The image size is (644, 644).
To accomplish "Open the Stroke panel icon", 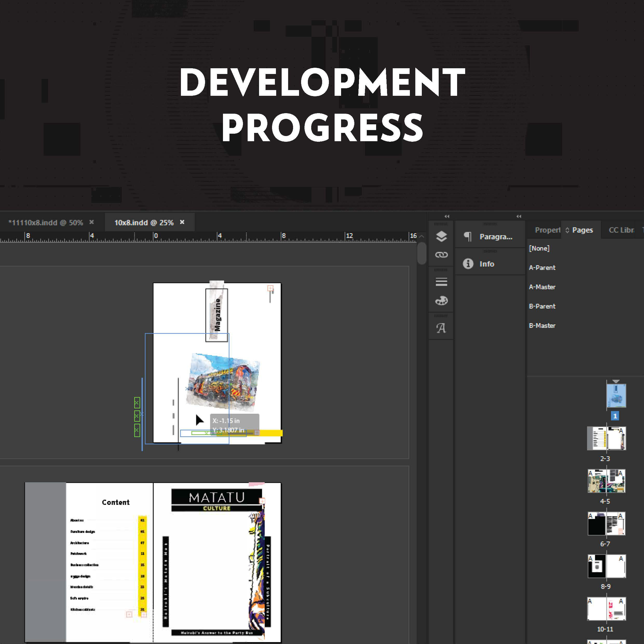I will click(x=441, y=282).
